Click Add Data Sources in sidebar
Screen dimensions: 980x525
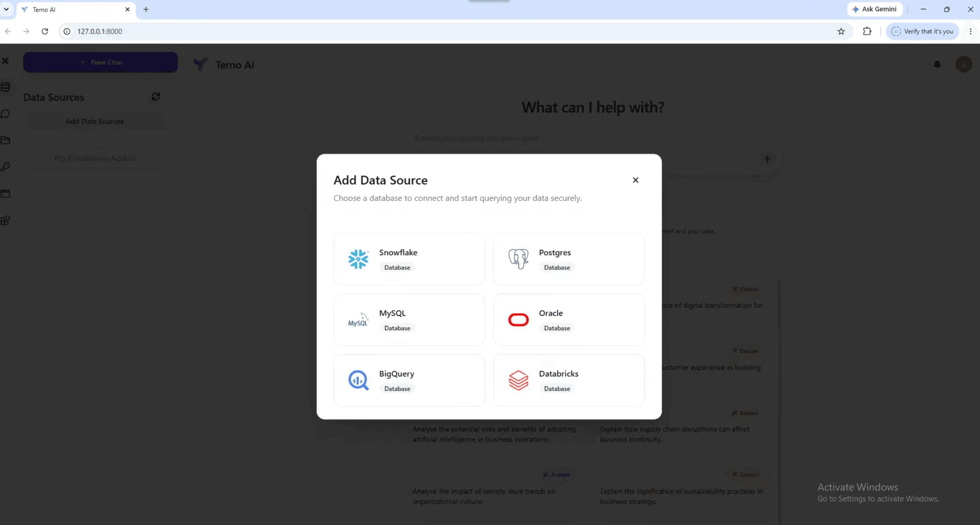(x=95, y=121)
